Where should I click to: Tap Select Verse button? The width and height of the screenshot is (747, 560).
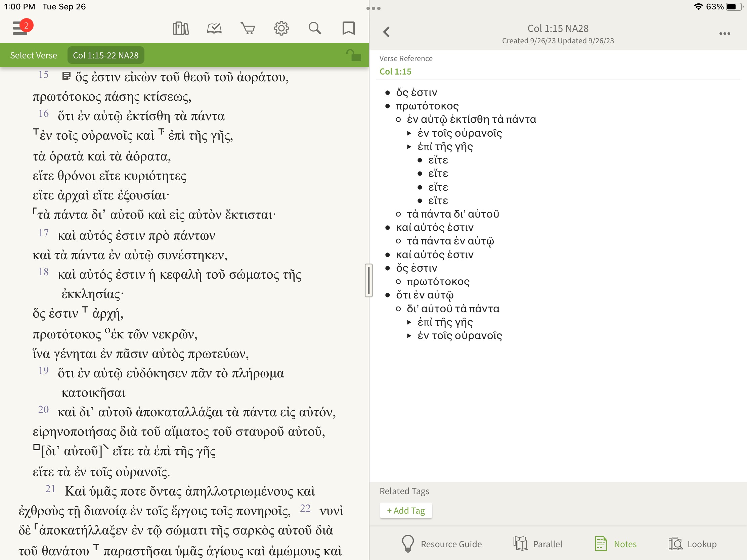pyautogui.click(x=34, y=55)
